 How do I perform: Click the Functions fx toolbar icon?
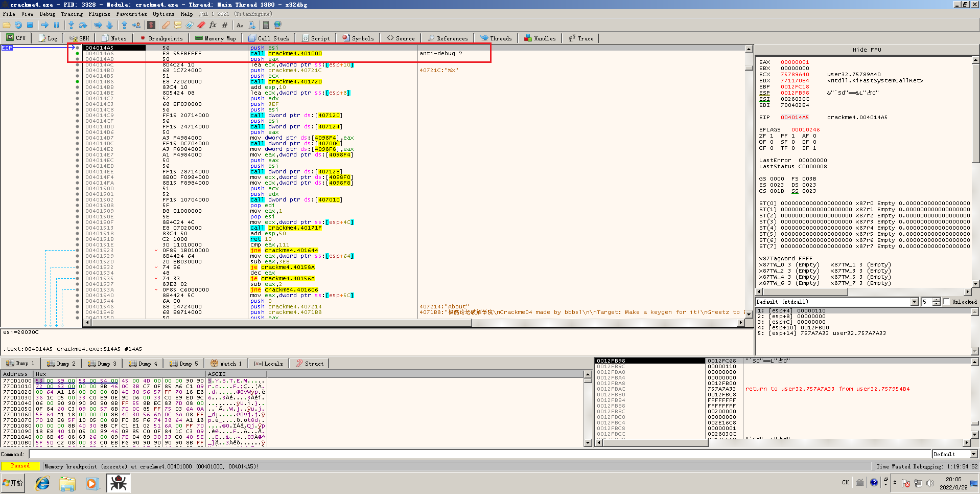pyautogui.click(x=213, y=25)
